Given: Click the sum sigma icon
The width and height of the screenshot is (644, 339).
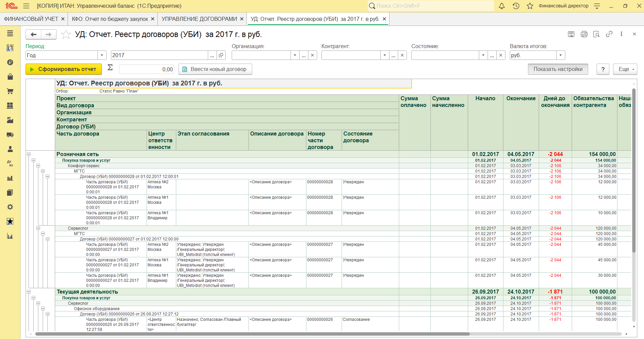Looking at the screenshot, I should pos(110,68).
